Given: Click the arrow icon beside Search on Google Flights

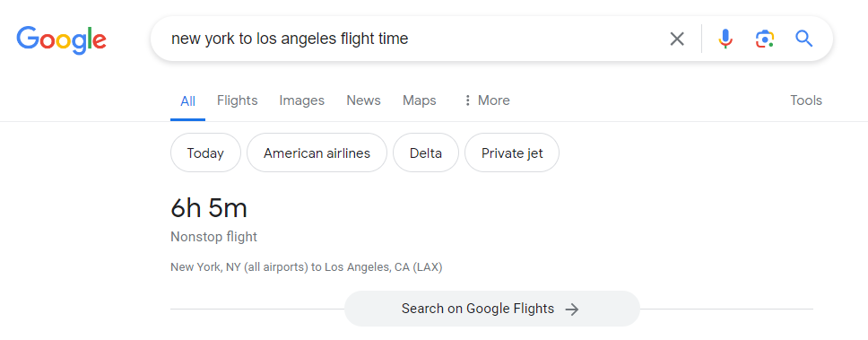Looking at the screenshot, I should 572,309.
